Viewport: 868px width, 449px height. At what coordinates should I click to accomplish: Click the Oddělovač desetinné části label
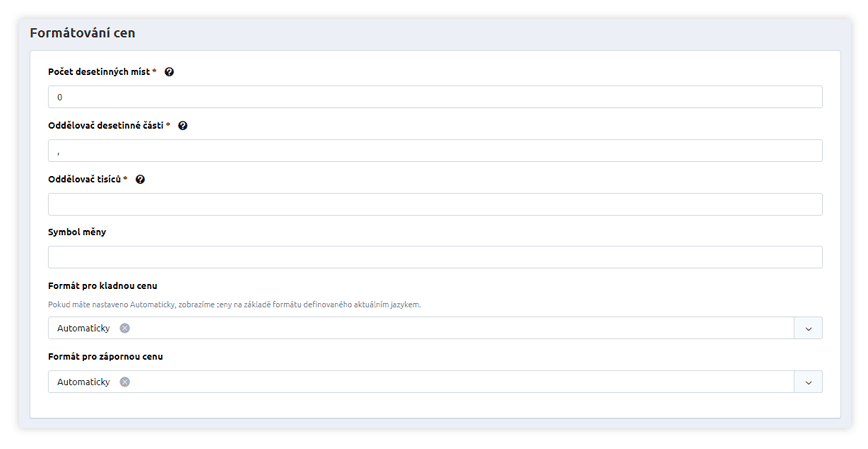pyautogui.click(x=105, y=126)
